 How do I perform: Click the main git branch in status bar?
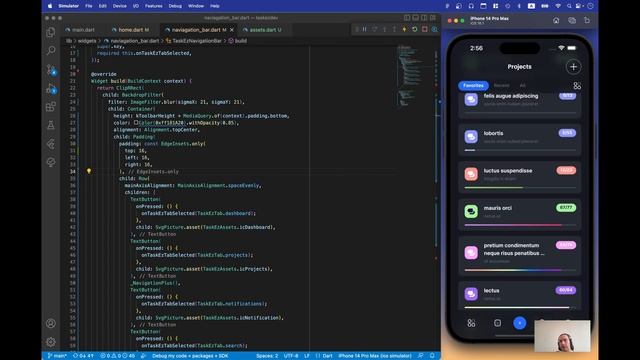coord(57,356)
